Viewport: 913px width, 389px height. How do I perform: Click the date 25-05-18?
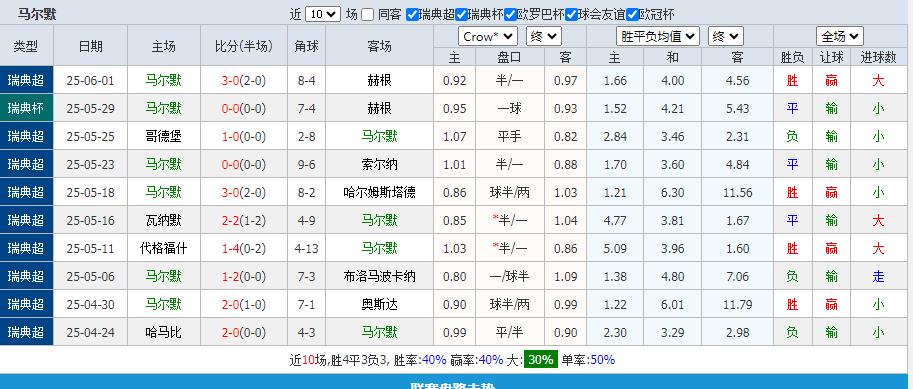(90, 192)
